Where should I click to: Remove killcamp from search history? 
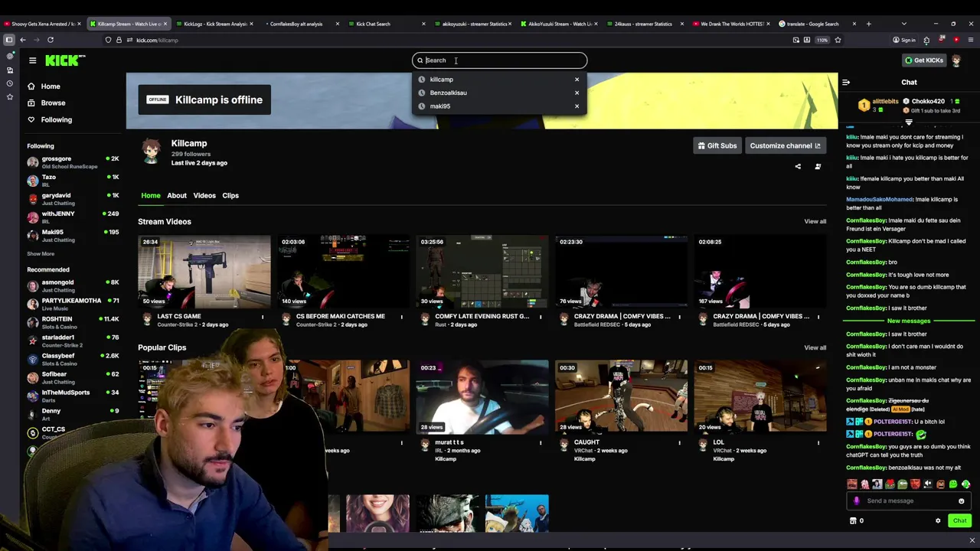577,80
